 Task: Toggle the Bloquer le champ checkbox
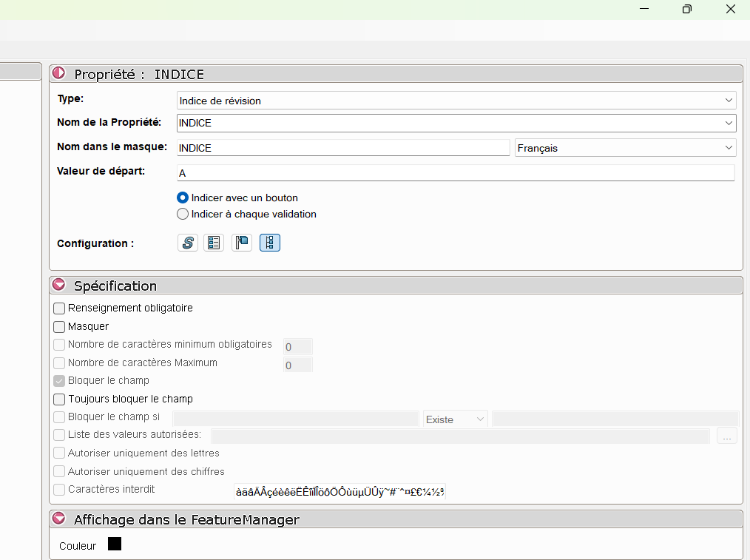click(59, 381)
